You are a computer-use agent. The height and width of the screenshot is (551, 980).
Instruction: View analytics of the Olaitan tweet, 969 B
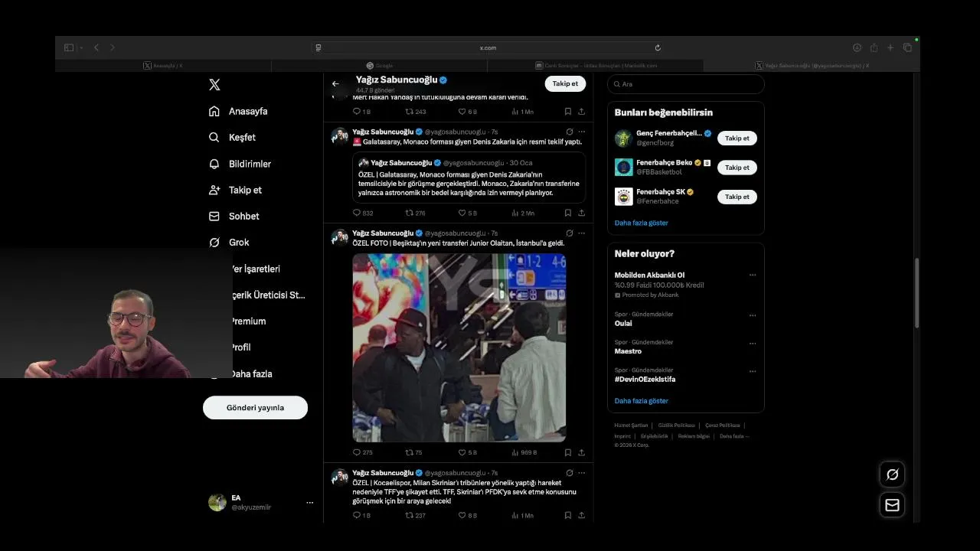524,452
